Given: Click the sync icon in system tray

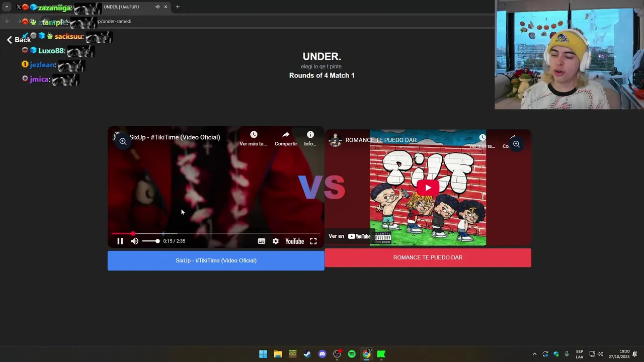Looking at the screenshot, I should pyautogui.click(x=545, y=354).
